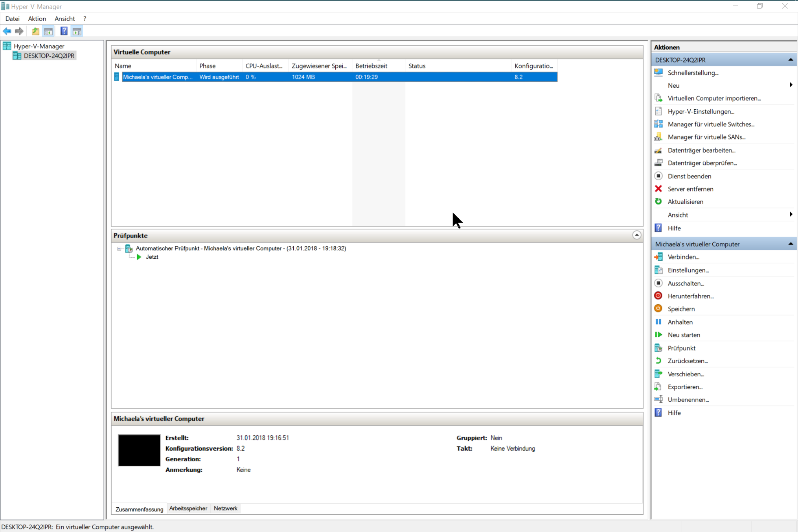Viewport: 798px width, 532px height.
Task: Click the Dienst beenden stop icon
Action: click(658, 176)
